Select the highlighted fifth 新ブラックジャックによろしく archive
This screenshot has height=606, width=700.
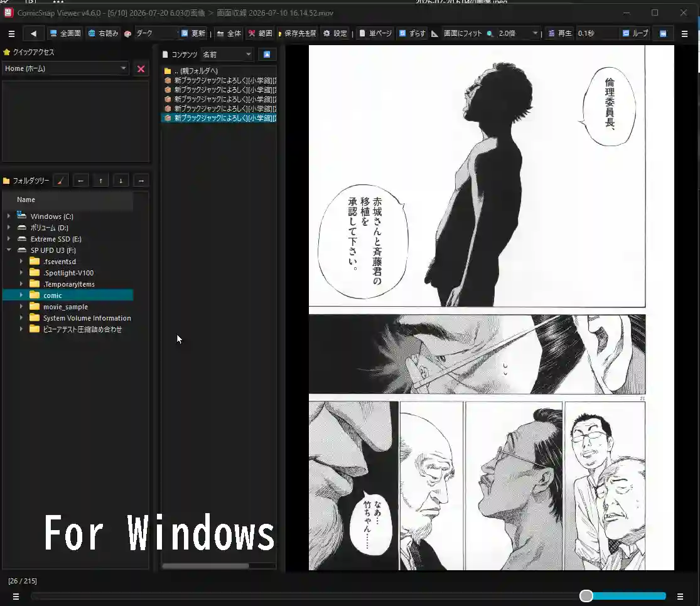(218, 118)
